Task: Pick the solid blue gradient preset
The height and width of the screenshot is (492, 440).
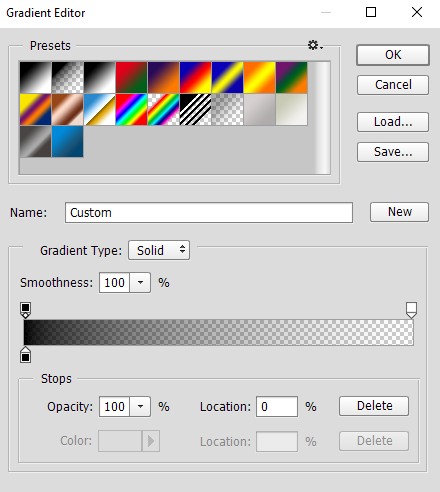Action: [x=68, y=141]
